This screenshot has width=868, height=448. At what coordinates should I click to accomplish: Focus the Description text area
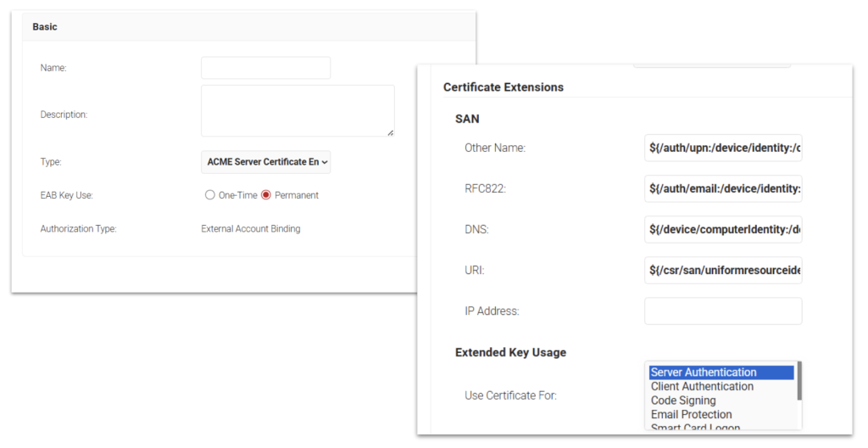[x=297, y=110]
